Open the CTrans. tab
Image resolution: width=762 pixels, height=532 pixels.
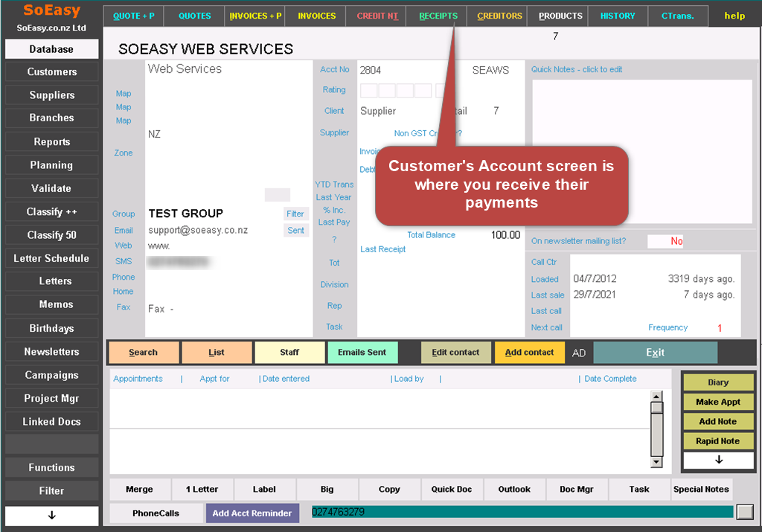tap(677, 16)
